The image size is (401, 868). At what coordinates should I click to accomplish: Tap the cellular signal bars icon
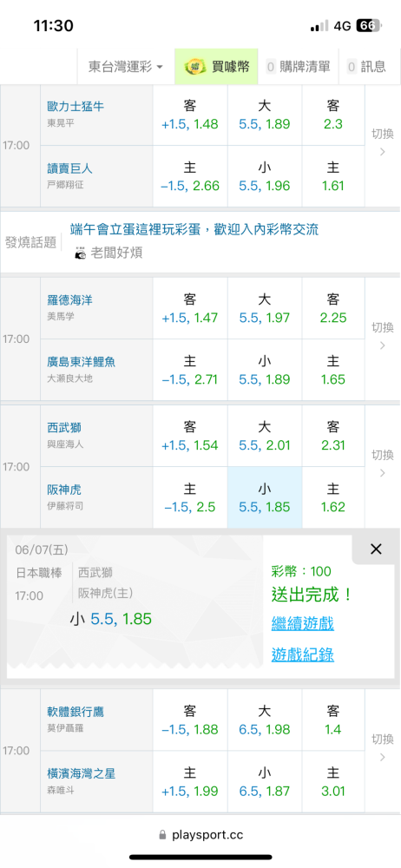[319, 25]
